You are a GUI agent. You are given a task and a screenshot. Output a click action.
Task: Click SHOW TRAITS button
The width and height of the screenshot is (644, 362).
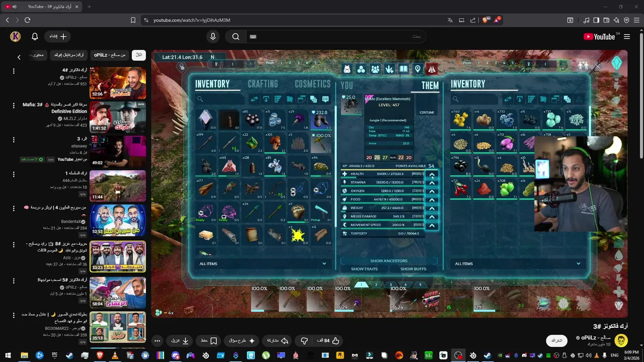(x=364, y=269)
